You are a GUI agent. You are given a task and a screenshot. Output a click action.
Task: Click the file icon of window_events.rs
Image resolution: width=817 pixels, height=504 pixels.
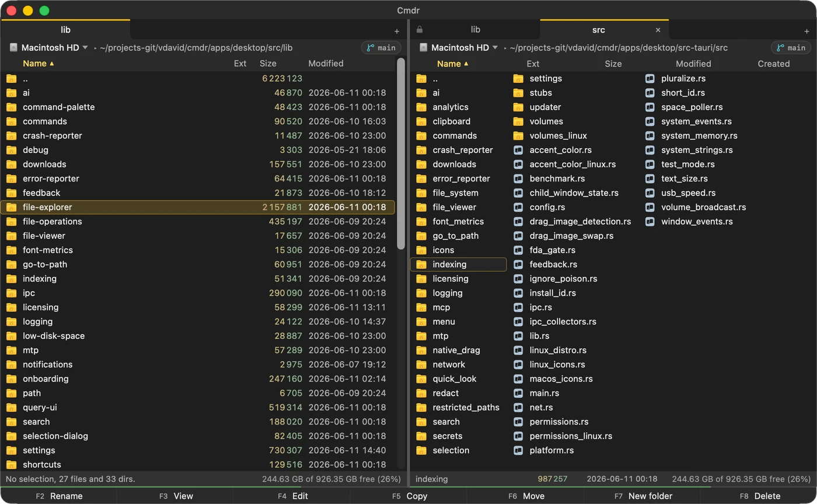coord(650,222)
